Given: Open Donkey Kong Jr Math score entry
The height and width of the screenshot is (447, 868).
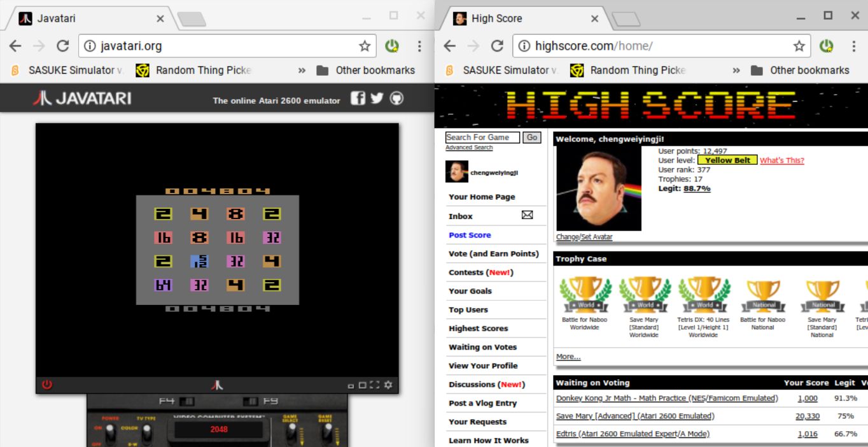Looking at the screenshot, I should point(667,398).
